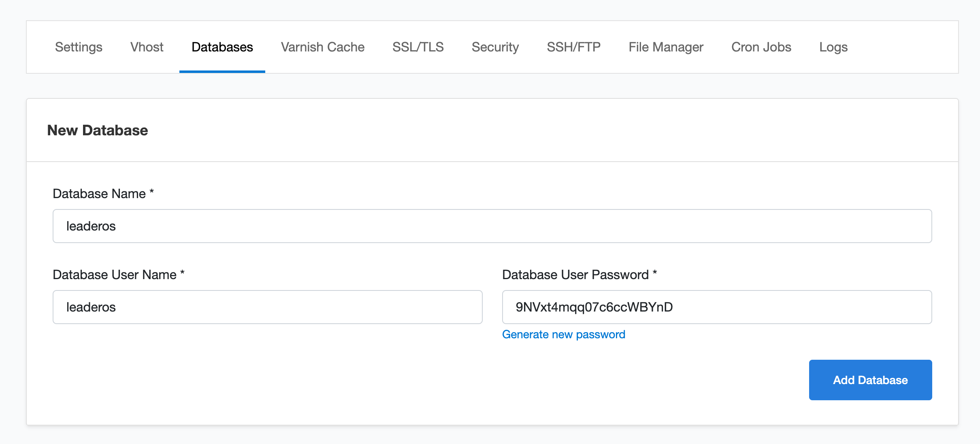View the Logs tab
Screen dimensions: 980x444
833,47
